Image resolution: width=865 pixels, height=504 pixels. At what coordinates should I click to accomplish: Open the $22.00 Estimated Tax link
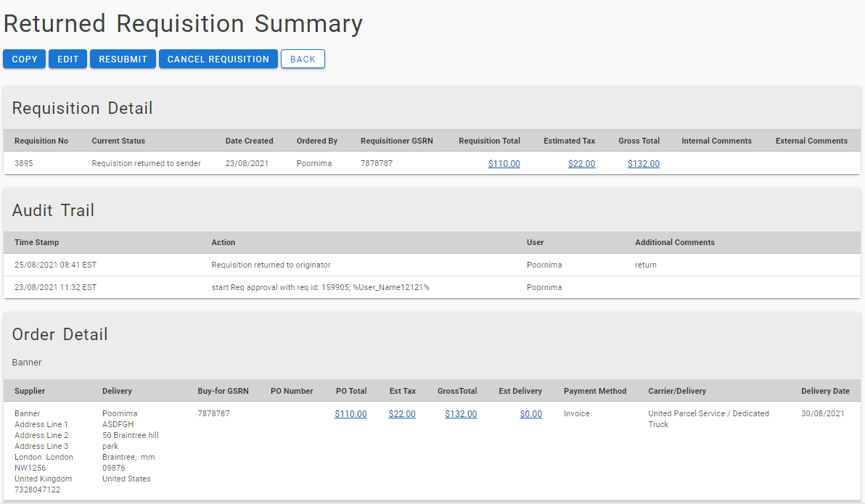pyautogui.click(x=581, y=164)
